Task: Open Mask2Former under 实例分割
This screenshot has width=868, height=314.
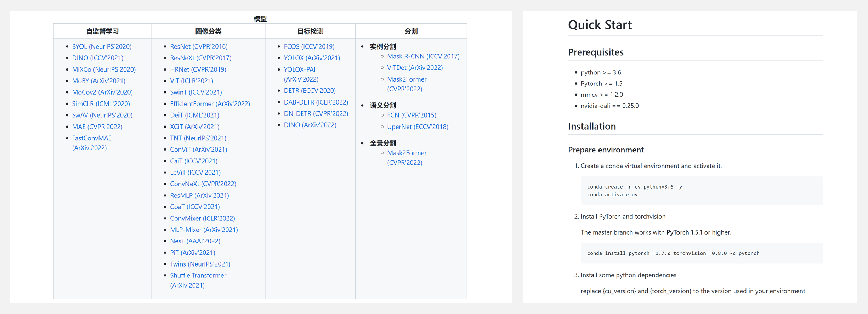Action: [407, 84]
